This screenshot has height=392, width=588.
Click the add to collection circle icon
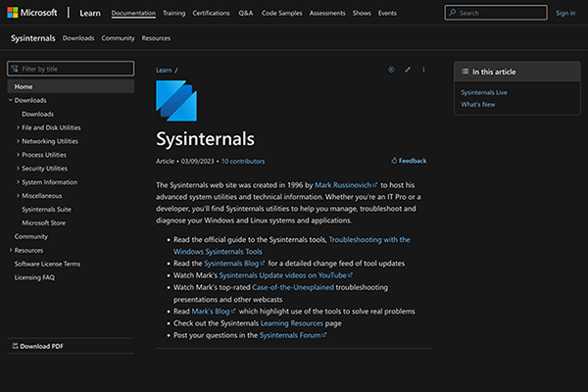pos(391,70)
